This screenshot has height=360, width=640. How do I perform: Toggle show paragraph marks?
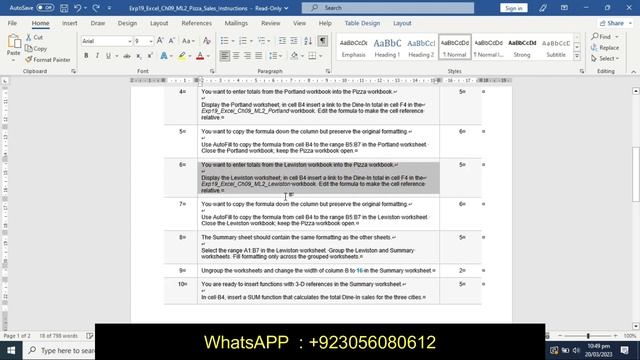322,41
